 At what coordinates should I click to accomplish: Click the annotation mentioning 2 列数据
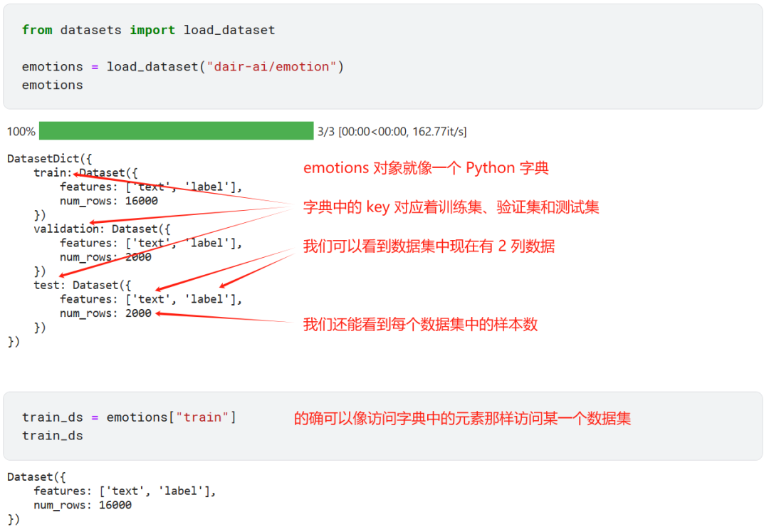(x=429, y=246)
